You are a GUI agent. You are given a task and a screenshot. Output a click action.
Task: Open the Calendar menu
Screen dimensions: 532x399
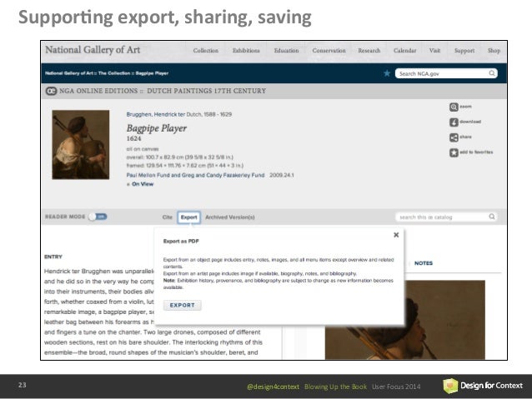[404, 51]
